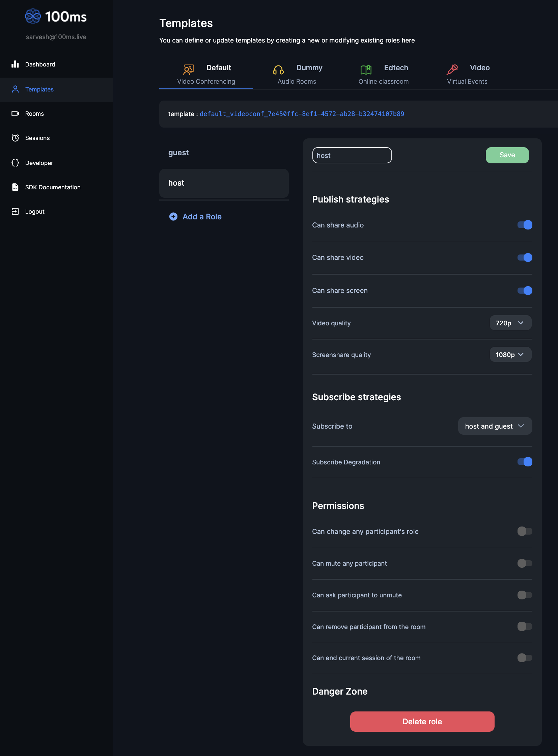The width and height of the screenshot is (558, 756).
Task: Open Dashboard via bar chart icon
Action: pyautogui.click(x=15, y=64)
